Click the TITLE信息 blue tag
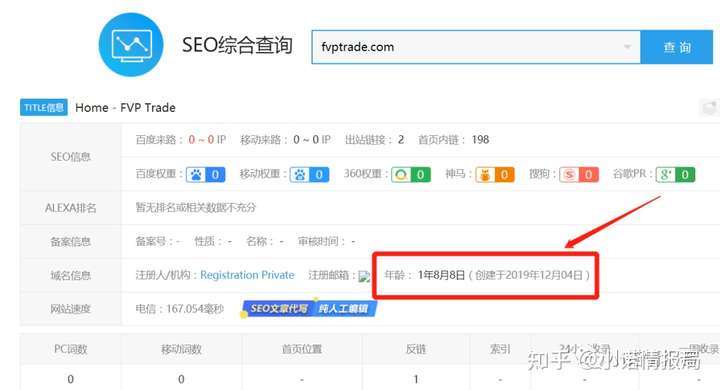 [x=44, y=107]
